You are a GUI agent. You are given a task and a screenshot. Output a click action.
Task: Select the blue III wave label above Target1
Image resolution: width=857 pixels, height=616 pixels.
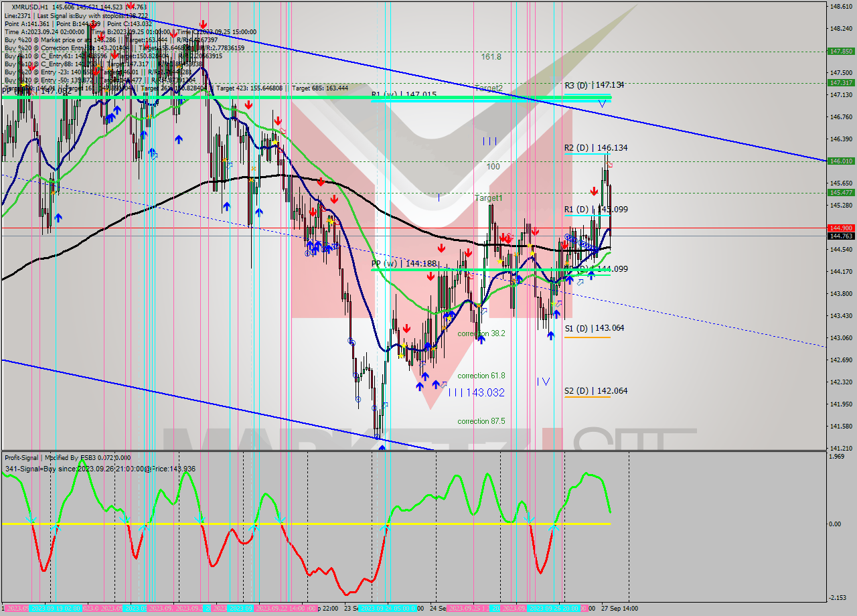[x=489, y=141]
